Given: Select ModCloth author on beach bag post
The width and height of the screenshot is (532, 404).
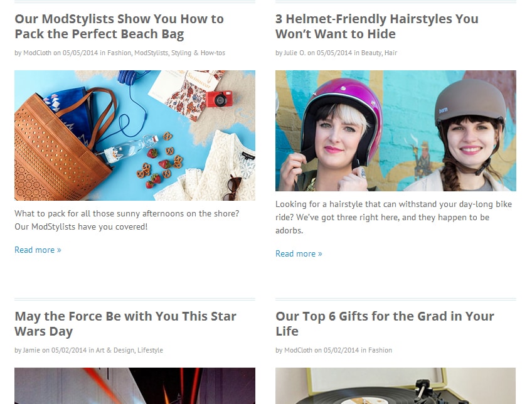Looking at the screenshot, I should pyautogui.click(x=37, y=53).
